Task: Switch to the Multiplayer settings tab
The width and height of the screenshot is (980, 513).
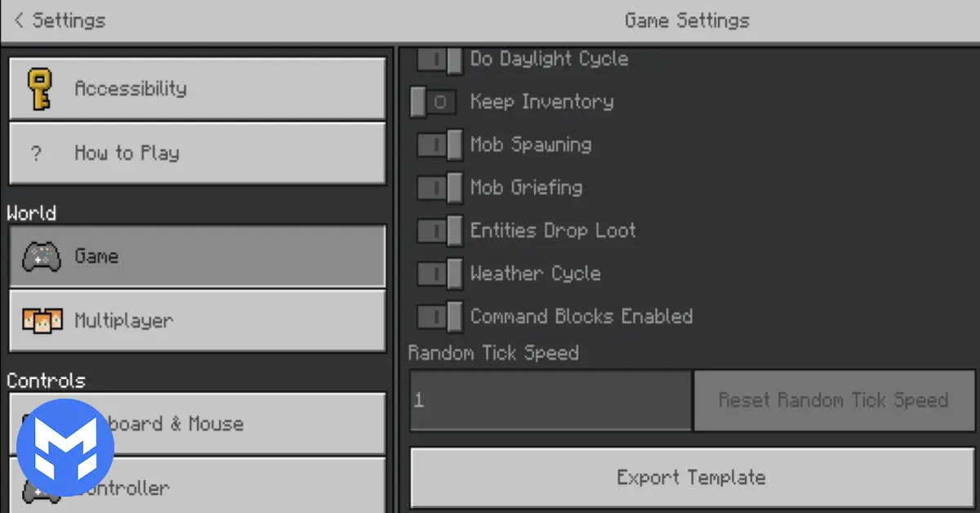Action: 197,321
